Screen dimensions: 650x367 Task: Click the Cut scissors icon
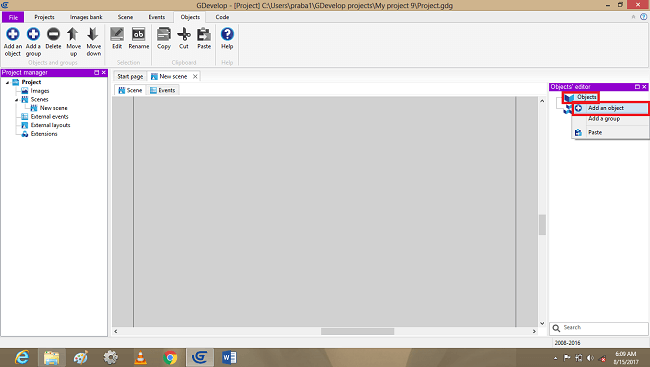[184, 34]
